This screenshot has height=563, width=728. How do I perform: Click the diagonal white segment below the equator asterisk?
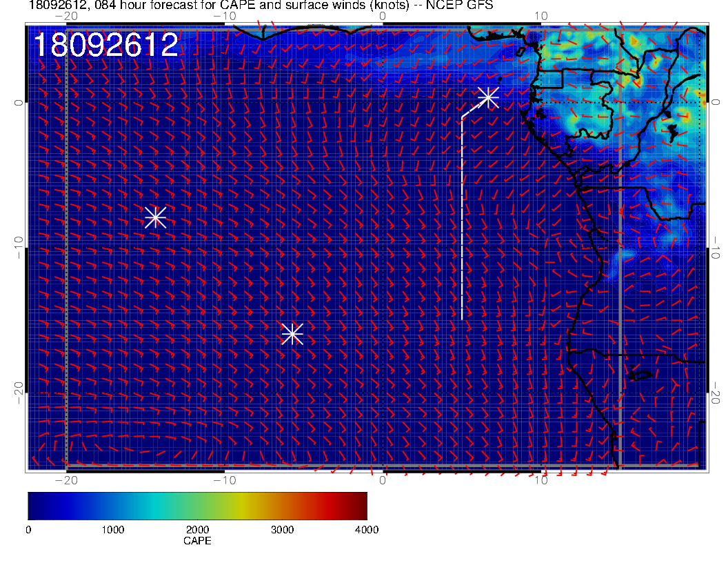[x=472, y=109]
